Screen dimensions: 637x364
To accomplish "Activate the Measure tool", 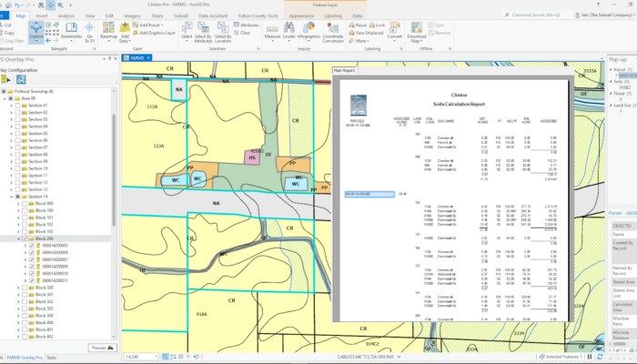I will pos(272,31).
